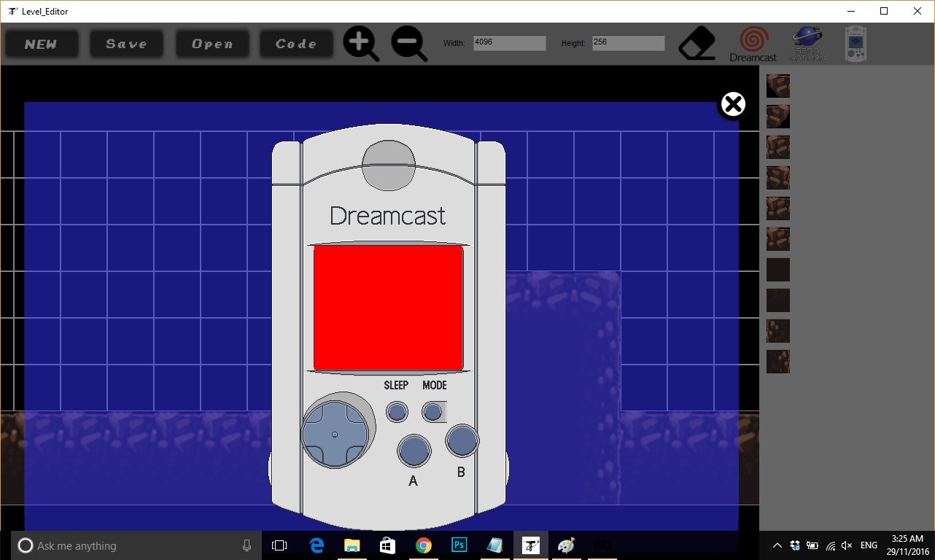
Task: Click the muted volume tray icon
Action: [847, 545]
